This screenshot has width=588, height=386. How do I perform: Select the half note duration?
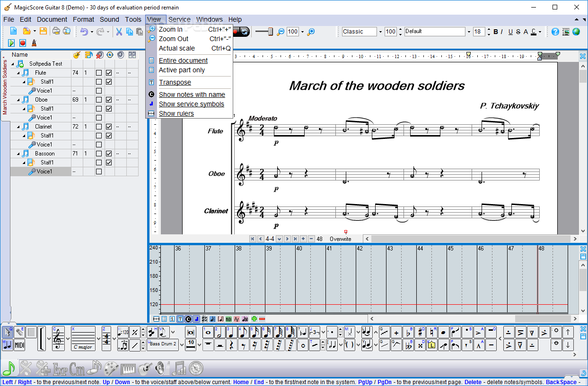220,332
